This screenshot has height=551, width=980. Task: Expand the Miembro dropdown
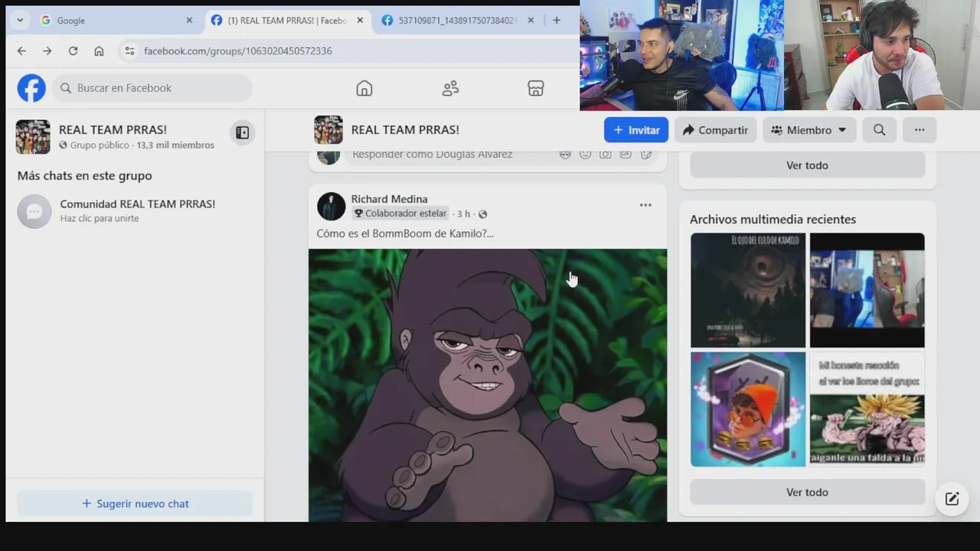(809, 130)
